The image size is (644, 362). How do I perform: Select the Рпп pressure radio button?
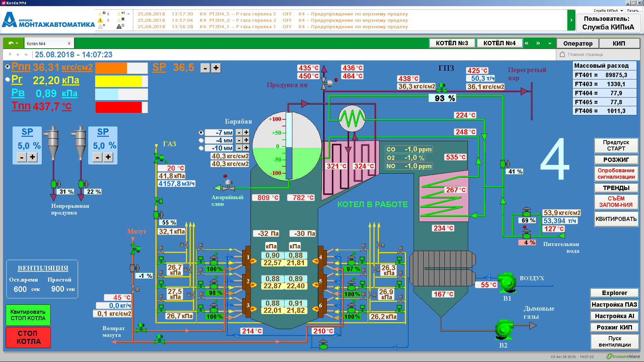pyautogui.click(x=8, y=67)
